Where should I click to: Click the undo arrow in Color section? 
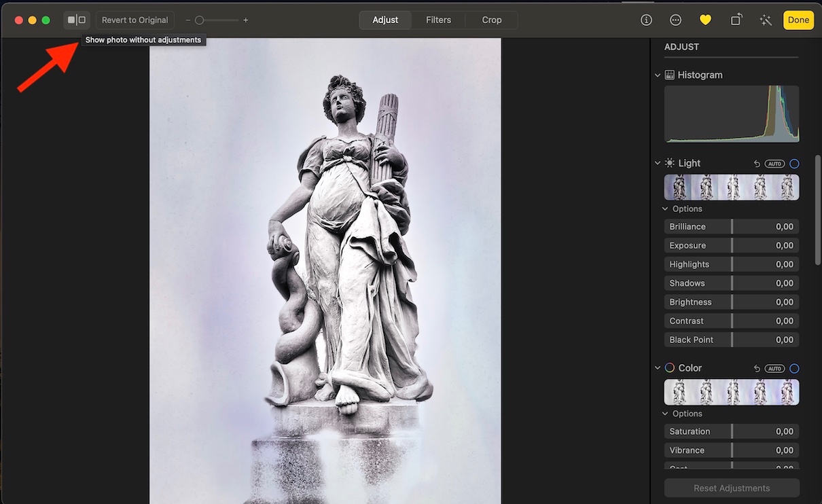(757, 369)
